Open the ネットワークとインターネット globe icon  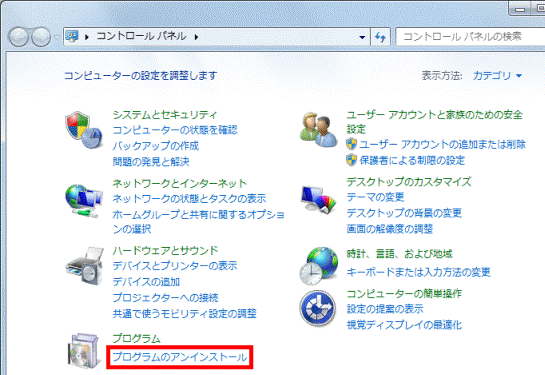click(x=84, y=201)
